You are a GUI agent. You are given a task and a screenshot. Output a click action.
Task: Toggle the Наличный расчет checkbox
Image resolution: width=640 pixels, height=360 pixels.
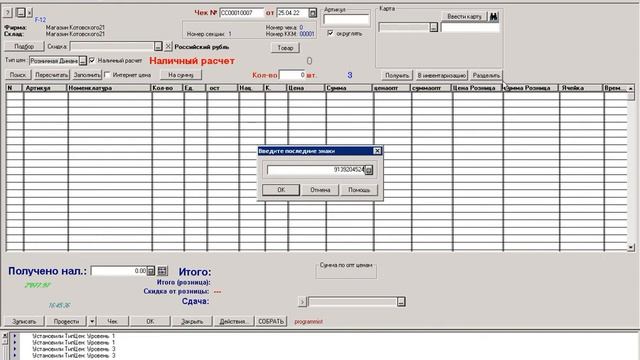[x=92, y=60]
